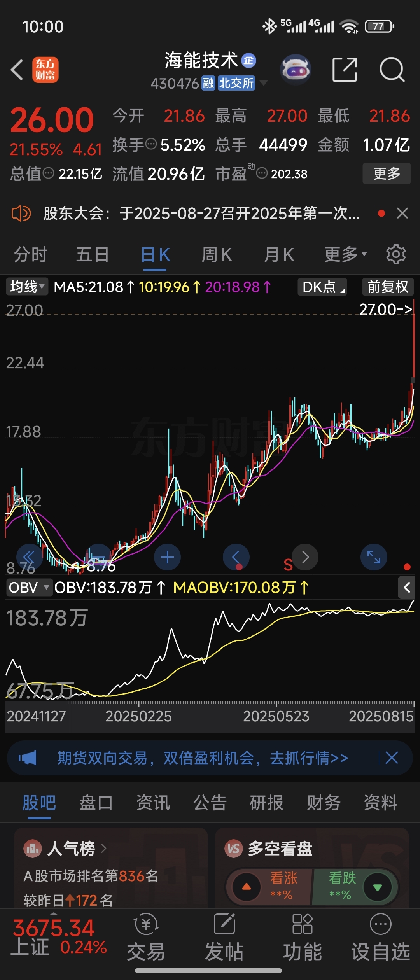Viewport: 420px width, 980px height.
Task: Tap the 融 margin trading badge
Action: pyautogui.click(x=208, y=83)
